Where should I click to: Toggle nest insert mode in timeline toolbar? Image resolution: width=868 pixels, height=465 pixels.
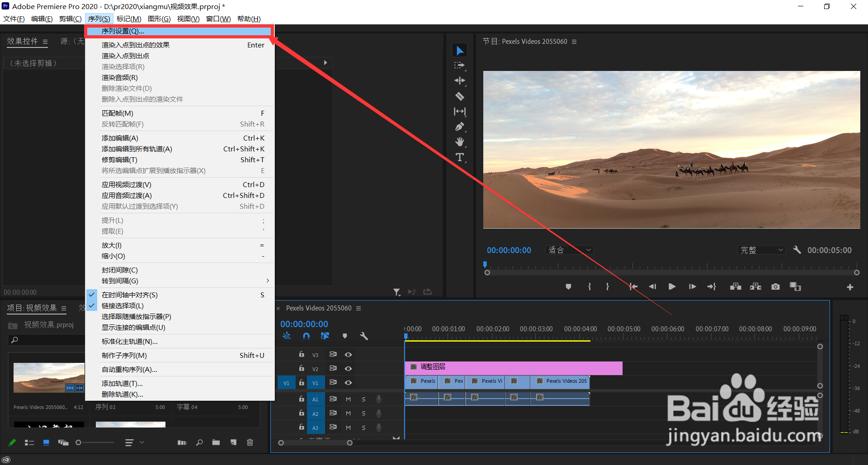coord(287,336)
